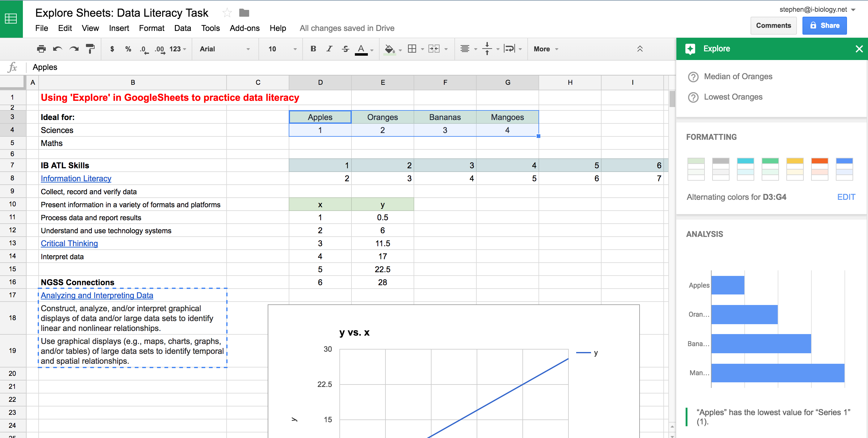
Task: Open the Insert menu
Action: [119, 28]
